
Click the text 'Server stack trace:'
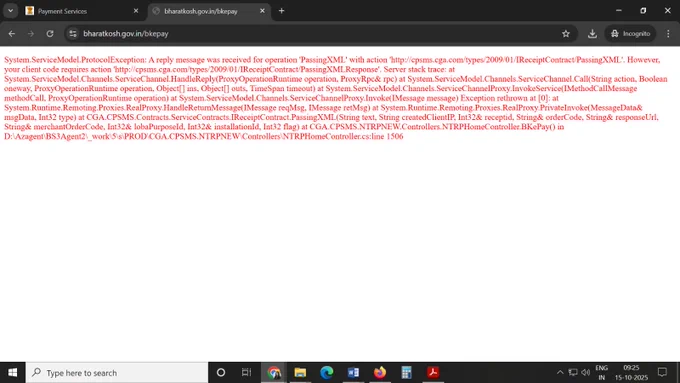click(415, 69)
